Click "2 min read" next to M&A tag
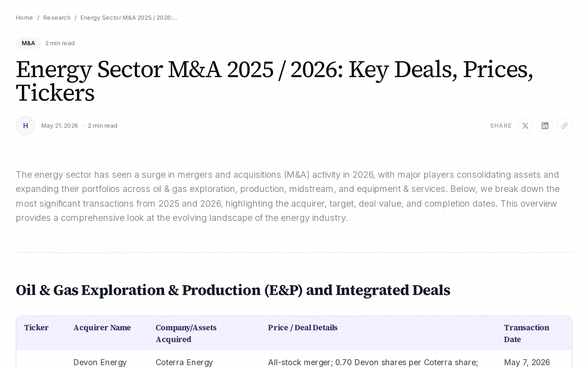The width and height of the screenshot is (588, 368). pos(60,43)
